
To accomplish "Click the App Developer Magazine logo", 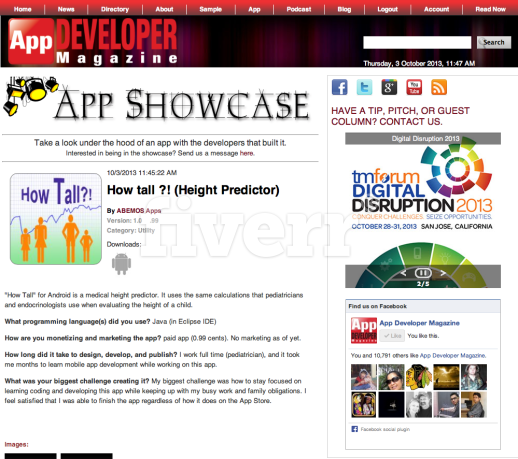I will tap(93, 41).
